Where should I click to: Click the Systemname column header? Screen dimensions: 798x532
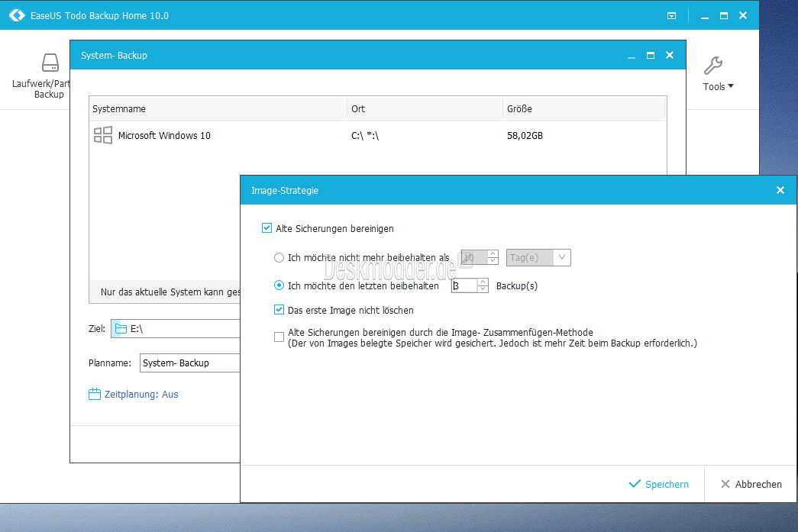218,108
